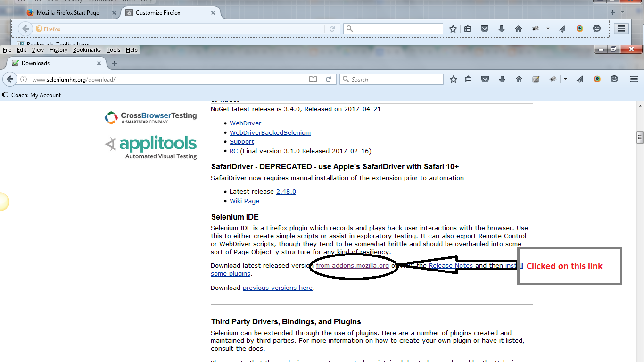This screenshot has width=644, height=362.
Task: Open the File menu
Action: (x=7, y=50)
